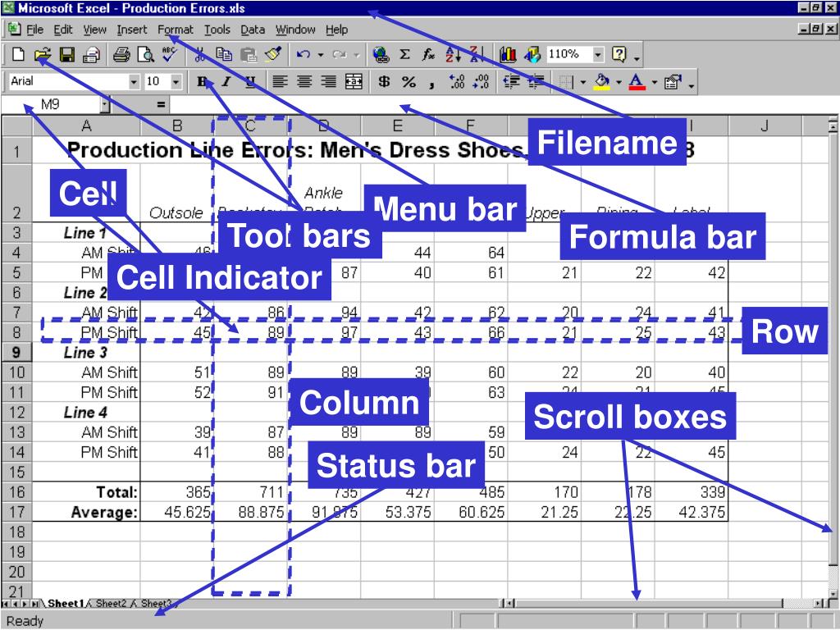Toggle center alignment button
This screenshot has width=840, height=630.
304,81
